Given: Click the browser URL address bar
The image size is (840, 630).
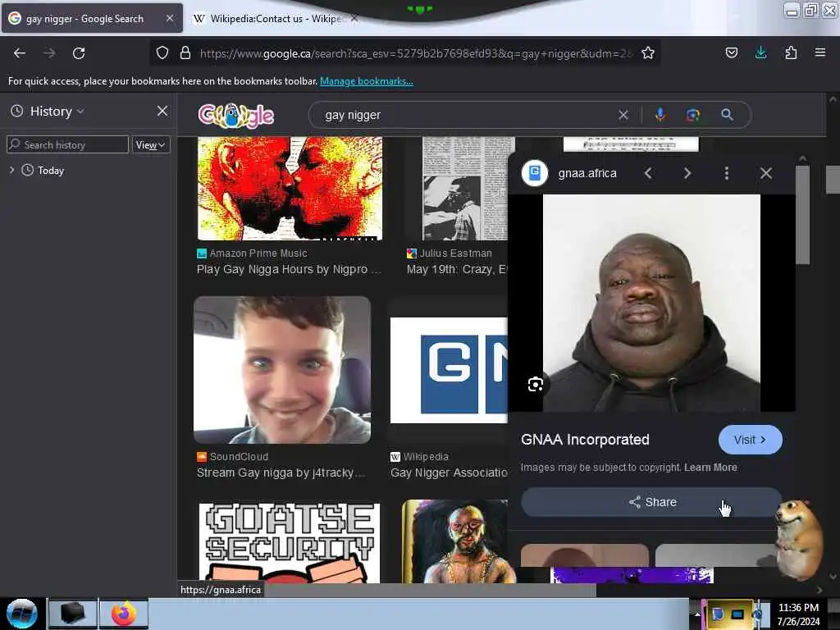Looking at the screenshot, I should tap(415, 53).
